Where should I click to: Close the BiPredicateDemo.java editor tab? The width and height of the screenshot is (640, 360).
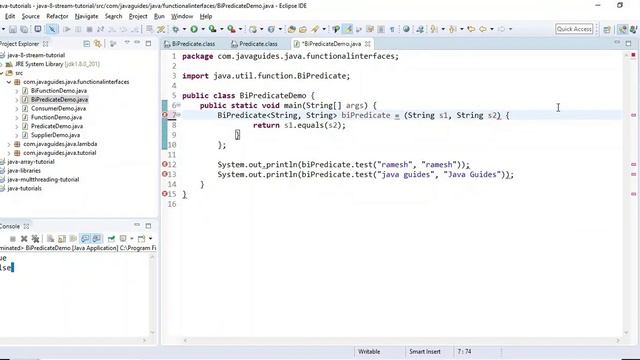[x=367, y=44]
